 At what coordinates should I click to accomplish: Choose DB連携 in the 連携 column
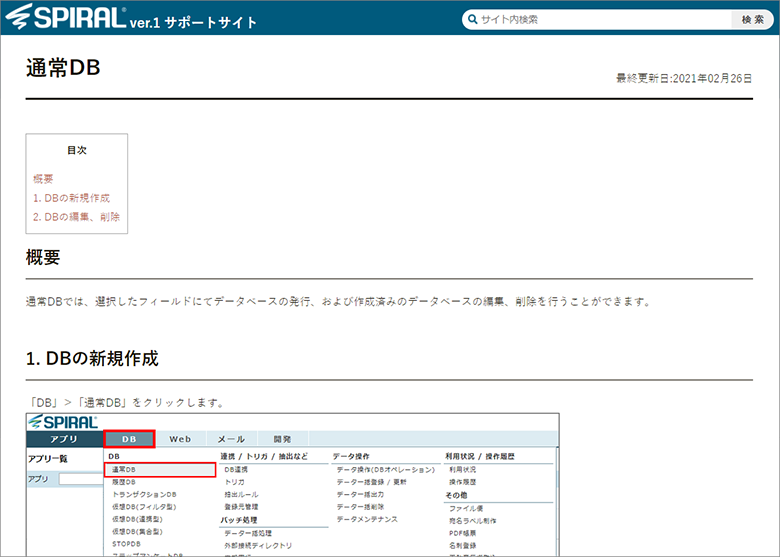(x=236, y=469)
